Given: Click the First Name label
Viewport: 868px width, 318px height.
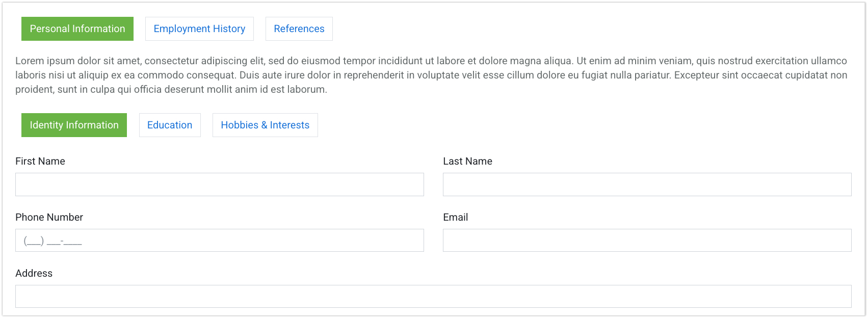Looking at the screenshot, I should click(x=40, y=162).
